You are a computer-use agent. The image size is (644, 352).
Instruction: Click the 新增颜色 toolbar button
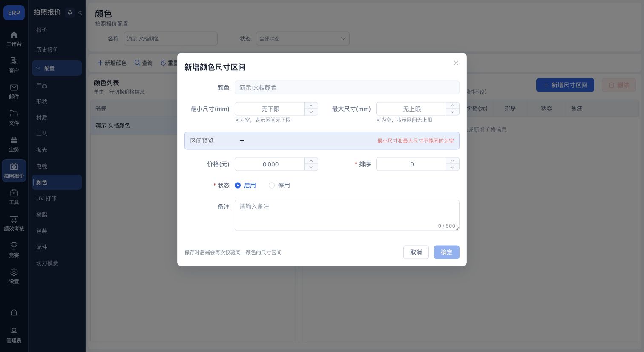[x=112, y=63]
